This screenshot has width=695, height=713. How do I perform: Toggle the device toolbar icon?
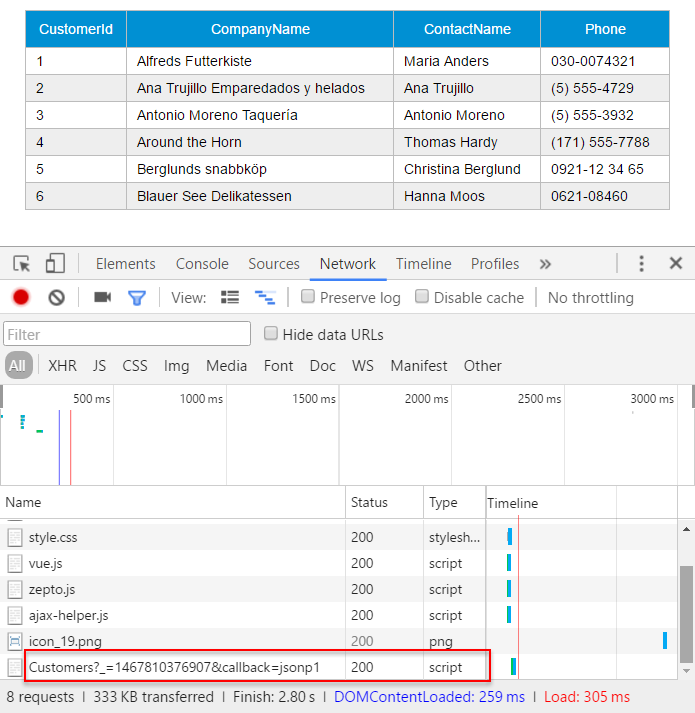[x=55, y=263]
